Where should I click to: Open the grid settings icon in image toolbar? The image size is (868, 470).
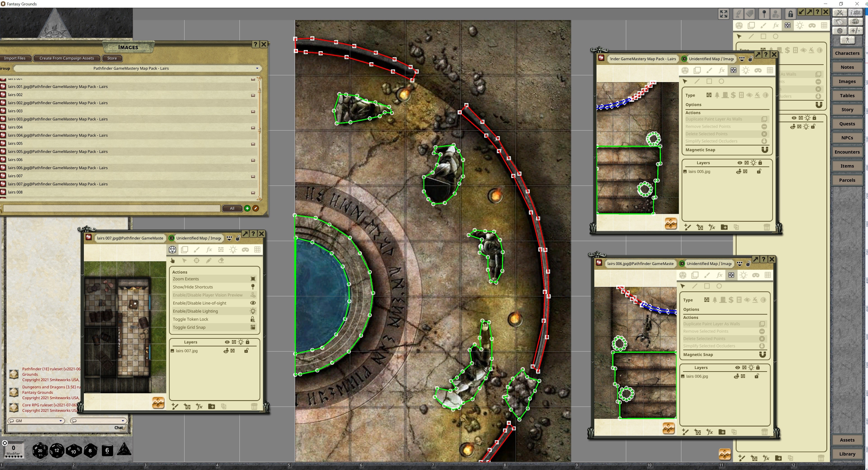[257, 249]
